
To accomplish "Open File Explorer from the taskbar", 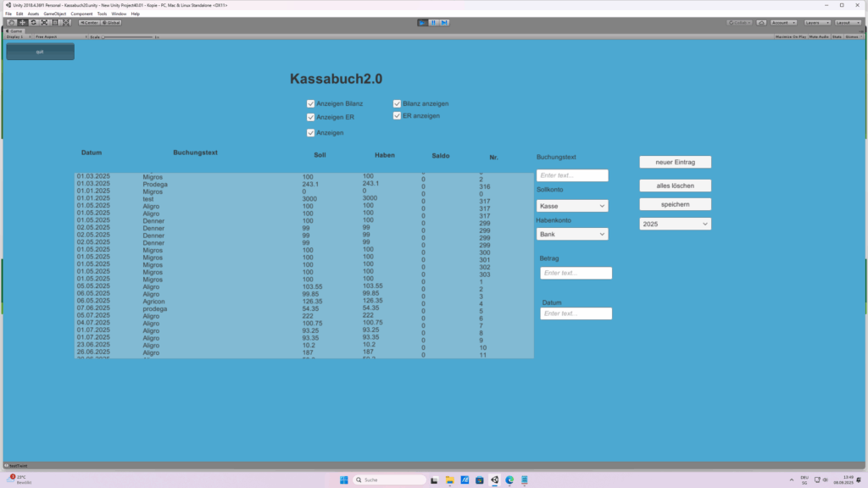I will [449, 480].
